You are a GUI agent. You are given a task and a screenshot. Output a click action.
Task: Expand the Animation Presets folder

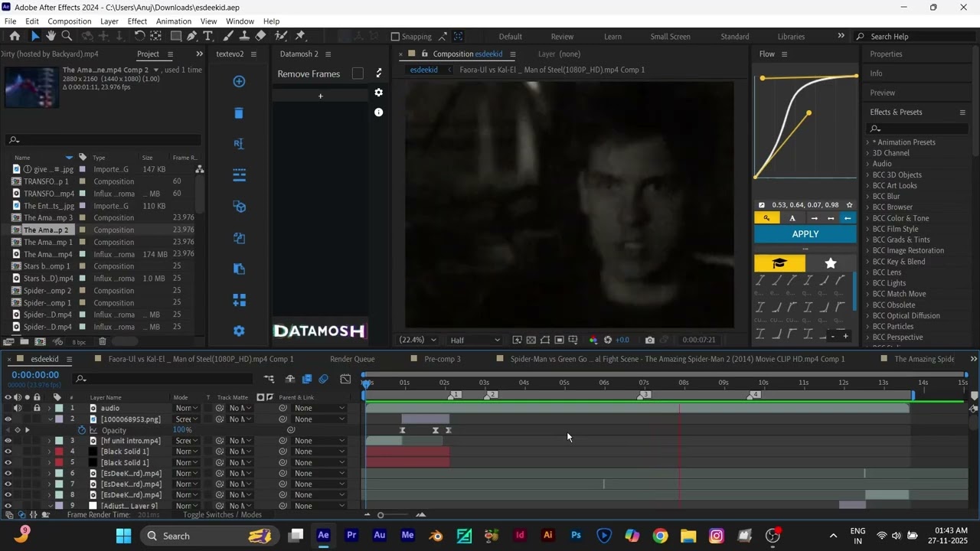(867, 142)
